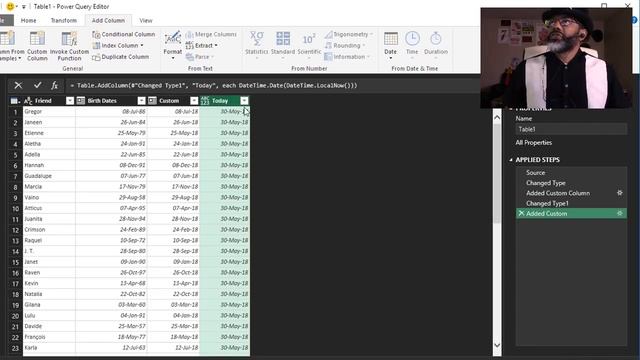
Task: Click the Gregor cell in Friend column
Action: click(x=49, y=111)
